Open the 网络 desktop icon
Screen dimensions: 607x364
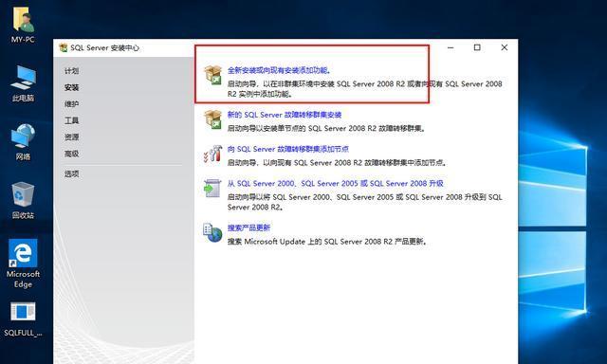click(23, 142)
